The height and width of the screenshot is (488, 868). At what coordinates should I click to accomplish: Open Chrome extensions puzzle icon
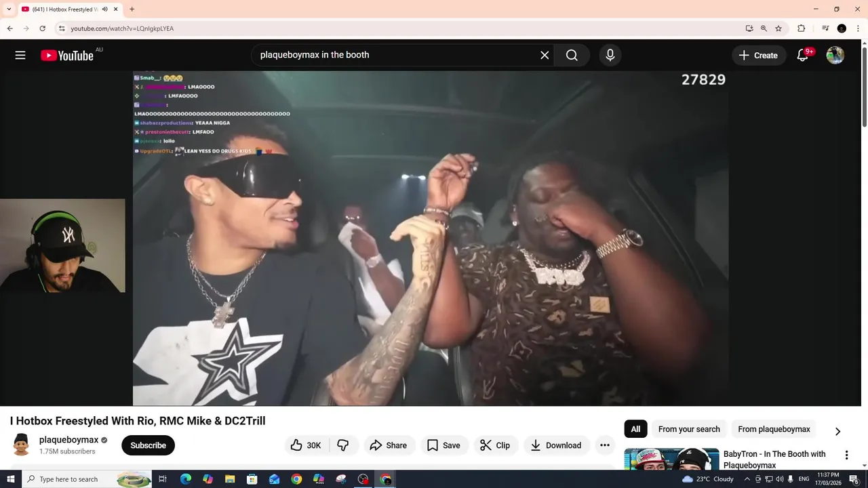click(x=802, y=28)
